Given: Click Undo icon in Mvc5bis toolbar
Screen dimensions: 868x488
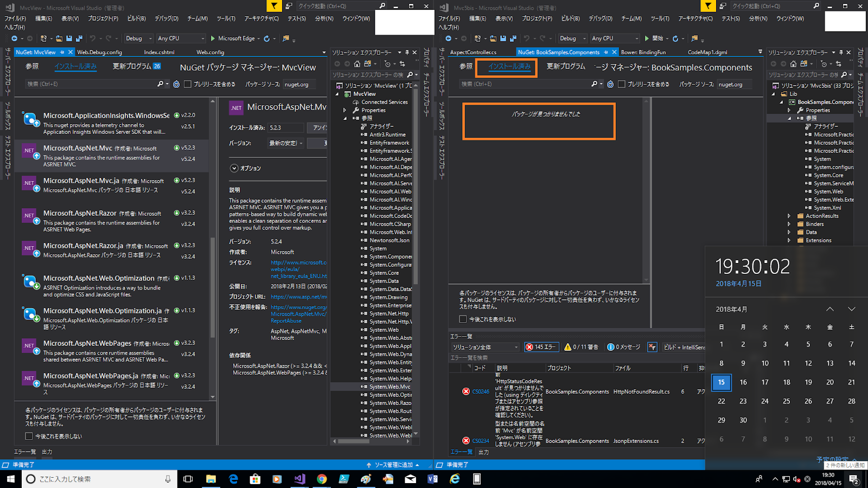Looking at the screenshot, I should pos(527,38).
